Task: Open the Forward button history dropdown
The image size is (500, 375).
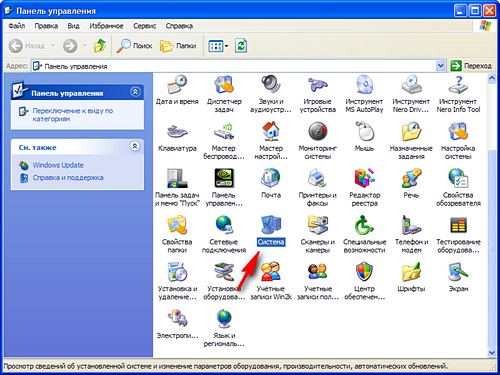Action: (x=85, y=46)
